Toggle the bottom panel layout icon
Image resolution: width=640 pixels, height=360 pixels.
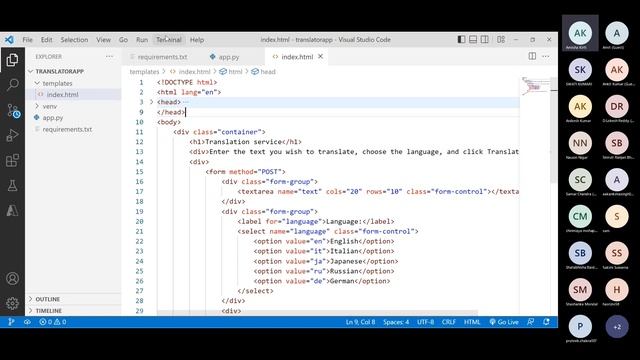pyautogui.click(x=473, y=40)
